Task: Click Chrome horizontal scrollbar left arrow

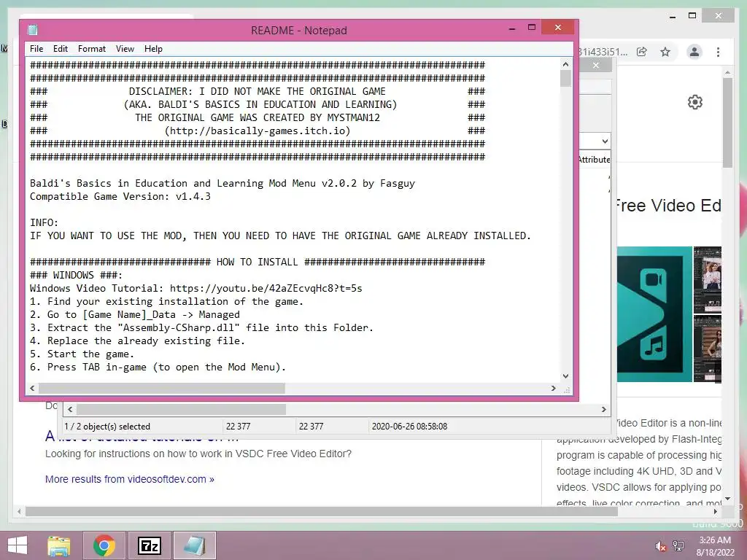Action: (18, 511)
